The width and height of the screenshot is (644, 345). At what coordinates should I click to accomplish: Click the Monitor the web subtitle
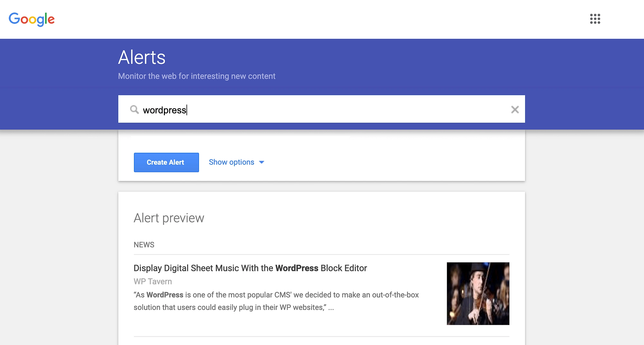point(197,76)
